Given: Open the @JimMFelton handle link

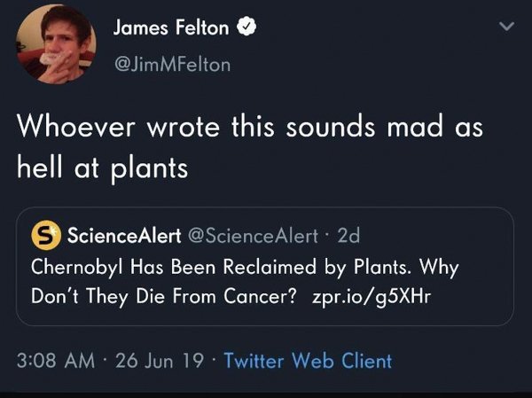Looking at the screenshot, I should click(x=173, y=65).
